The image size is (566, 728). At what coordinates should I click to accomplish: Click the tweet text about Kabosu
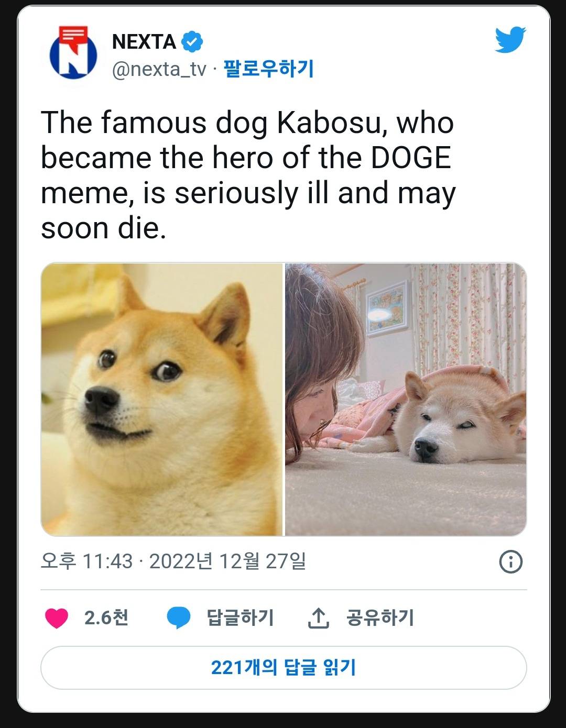(248, 175)
